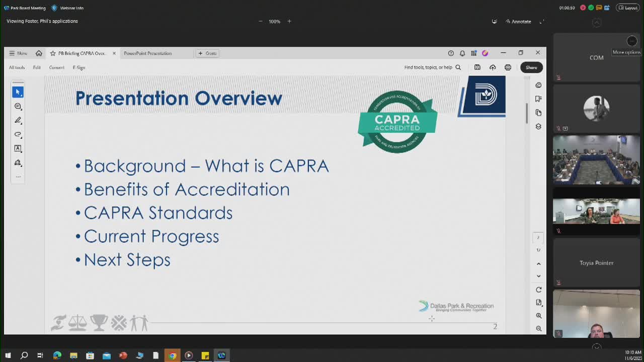644x362 pixels.
Task: Select the add text box tool
Action: click(x=18, y=148)
